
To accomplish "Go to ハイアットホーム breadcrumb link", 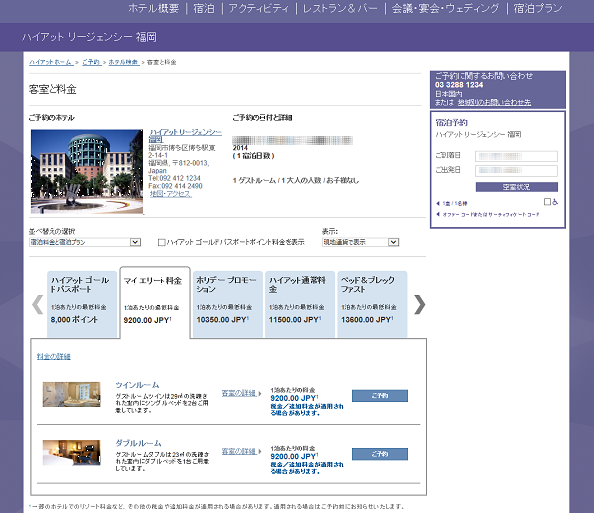I will click(51, 62).
